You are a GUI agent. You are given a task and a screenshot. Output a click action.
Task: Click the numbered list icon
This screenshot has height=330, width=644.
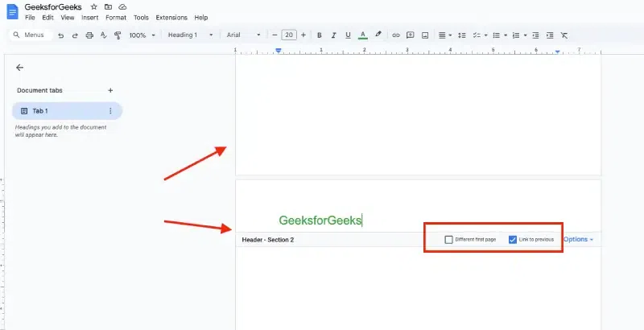(x=517, y=35)
